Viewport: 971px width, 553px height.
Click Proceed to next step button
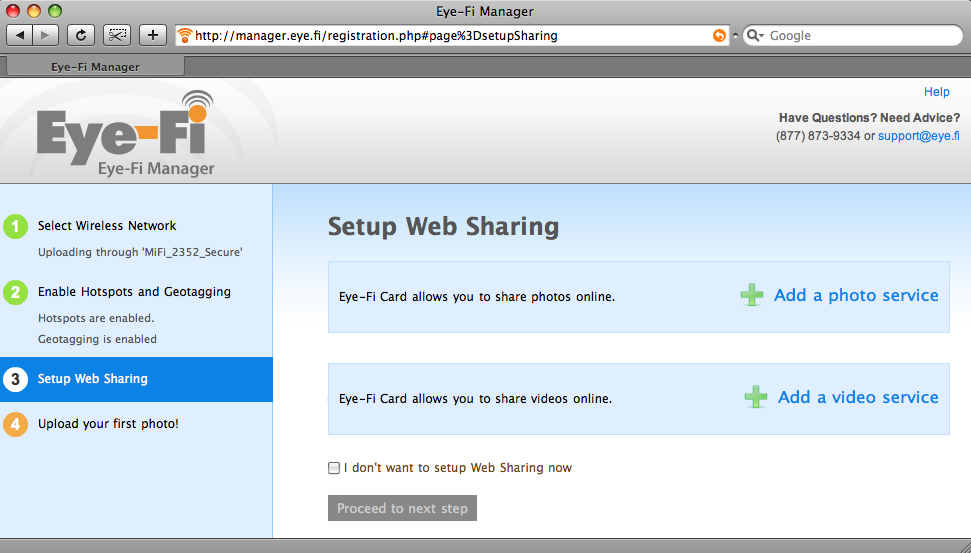pos(403,508)
